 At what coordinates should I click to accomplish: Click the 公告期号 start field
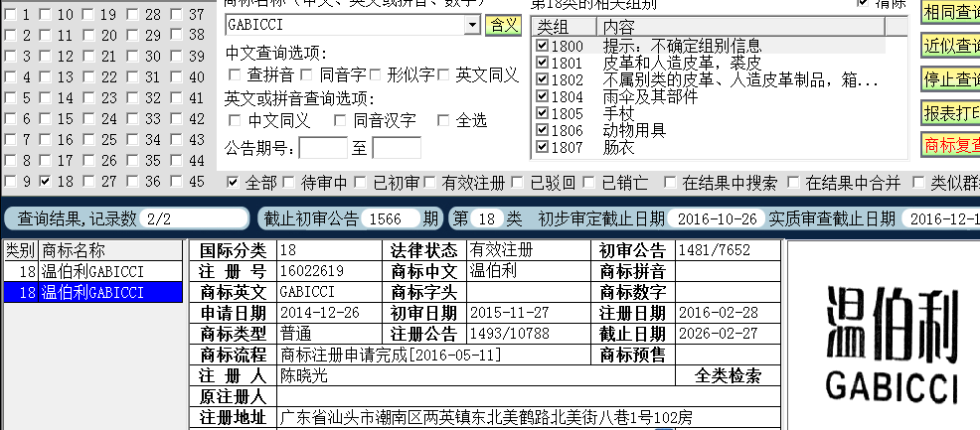pos(322,148)
